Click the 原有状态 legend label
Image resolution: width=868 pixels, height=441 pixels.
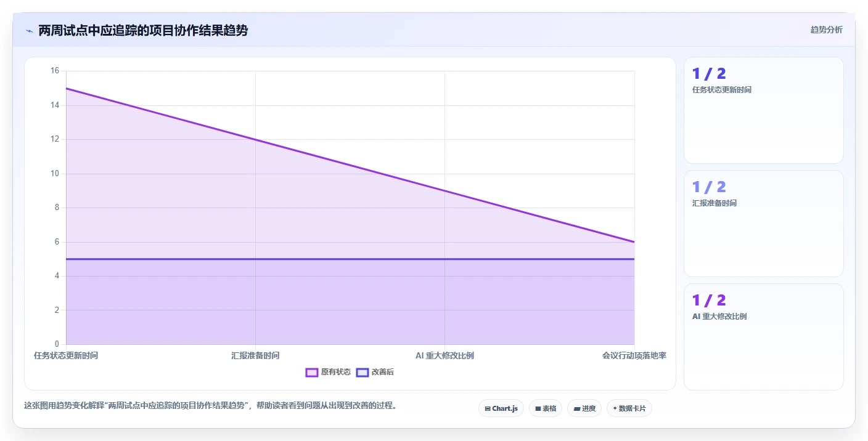[336, 372]
